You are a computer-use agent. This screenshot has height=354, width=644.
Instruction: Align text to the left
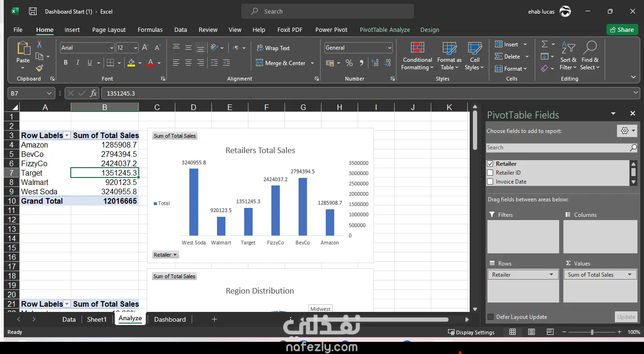[x=176, y=63]
